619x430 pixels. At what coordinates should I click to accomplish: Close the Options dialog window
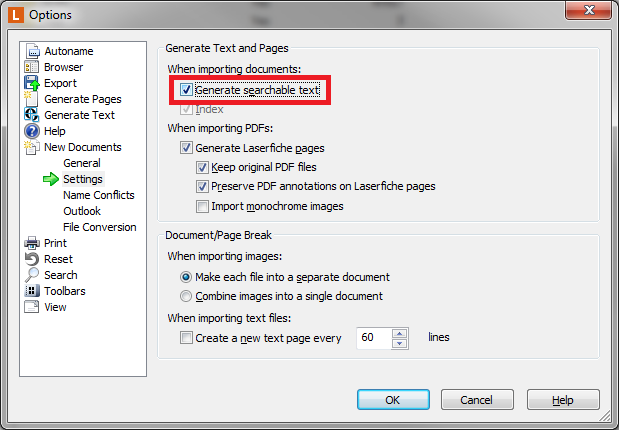click(589, 10)
